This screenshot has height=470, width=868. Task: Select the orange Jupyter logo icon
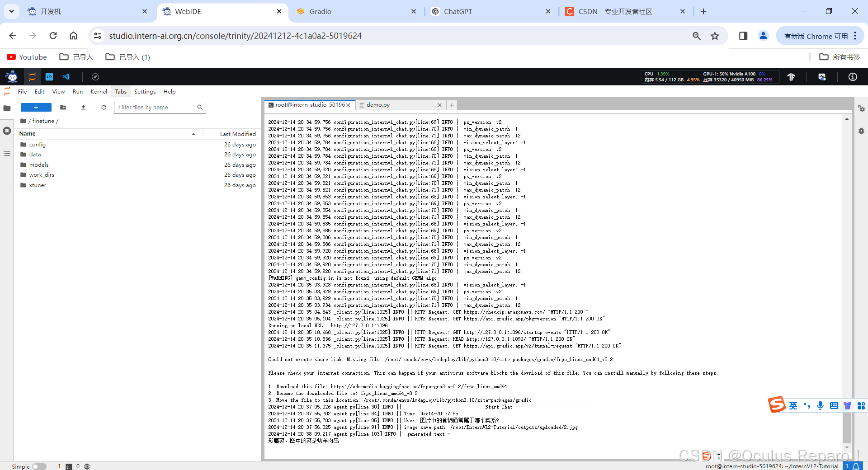pos(32,77)
